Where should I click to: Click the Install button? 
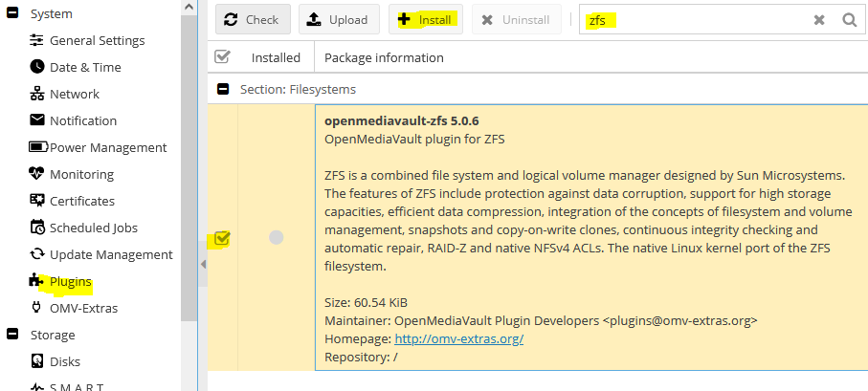426,19
